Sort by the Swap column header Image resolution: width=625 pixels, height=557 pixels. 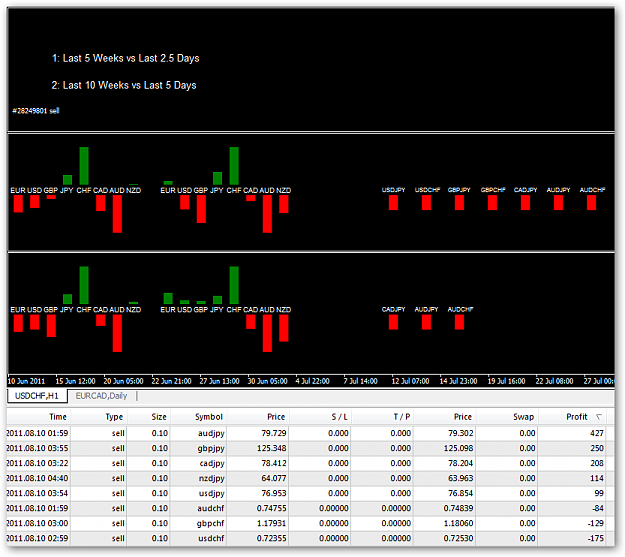click(523, 417)
